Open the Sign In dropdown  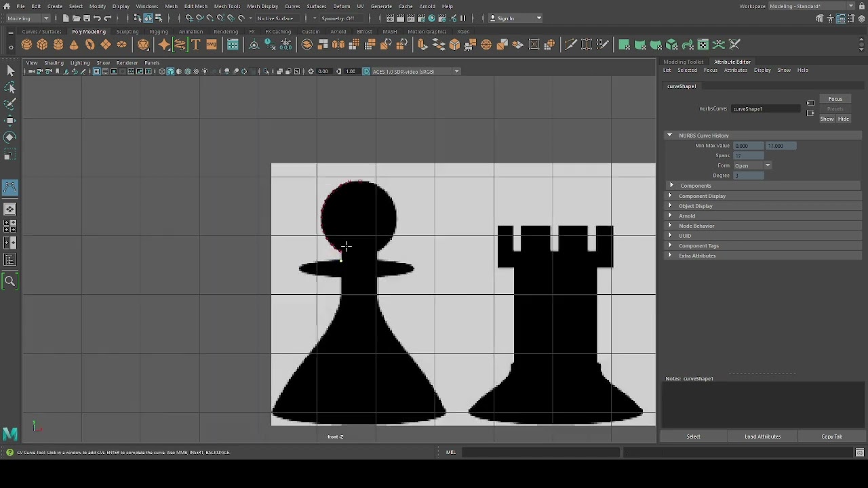point(516,18)
